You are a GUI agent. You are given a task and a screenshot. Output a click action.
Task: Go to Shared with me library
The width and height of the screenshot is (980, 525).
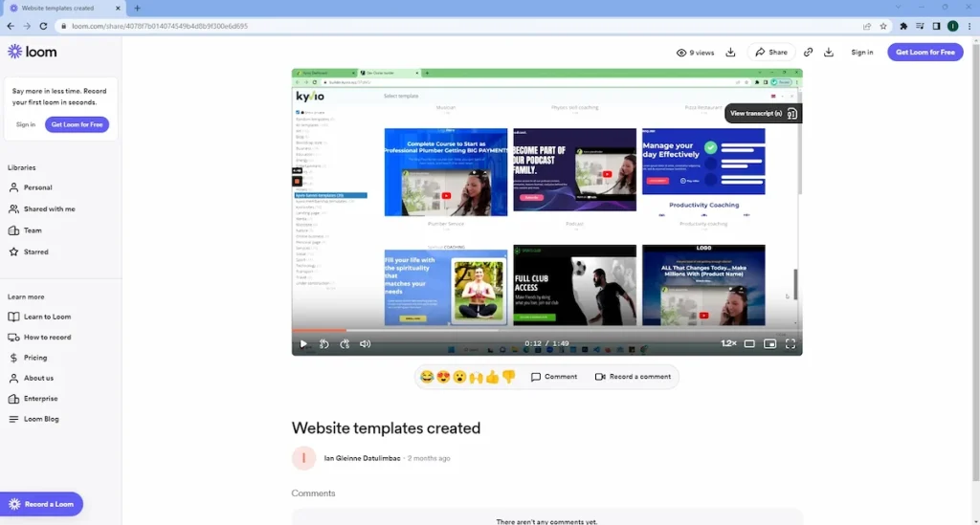point(49,208)
